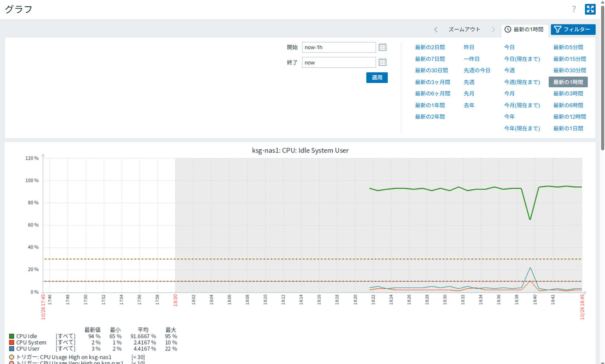
Task: Select the 昨日 time range link
Action: 469,47
